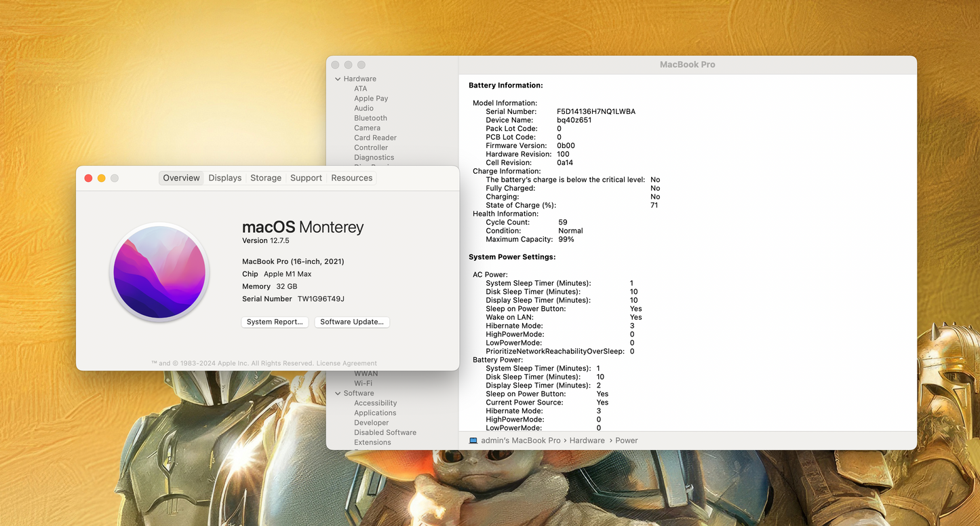
Task: Click the Battery Information heading
Action: [506, 86]
